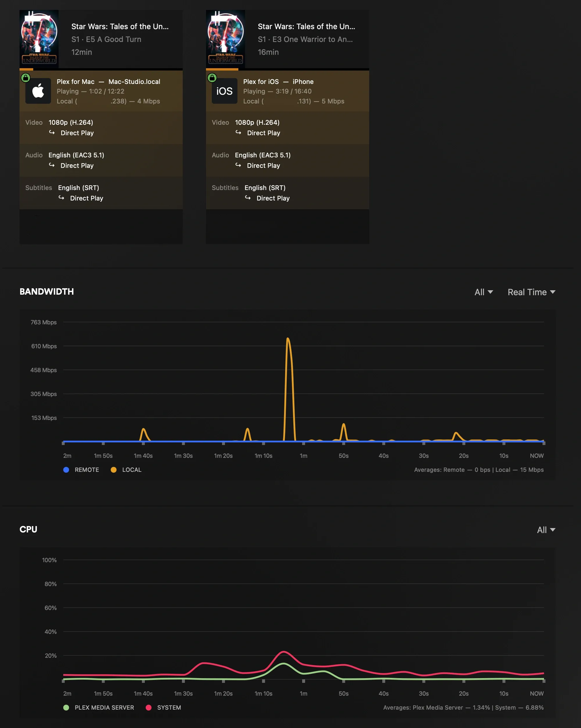Click playback progress bar on the Mac session

101,69
